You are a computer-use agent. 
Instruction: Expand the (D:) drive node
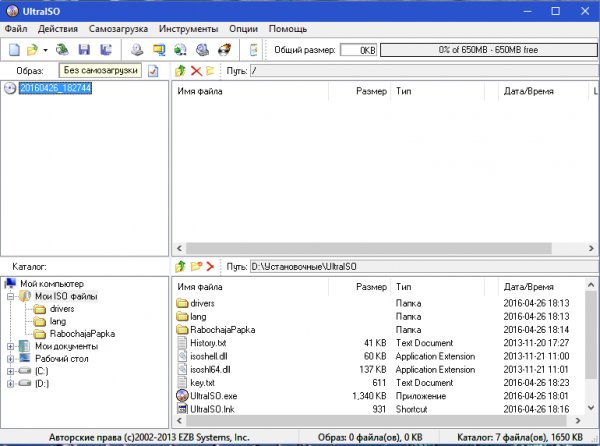click(x=10, y=383)
